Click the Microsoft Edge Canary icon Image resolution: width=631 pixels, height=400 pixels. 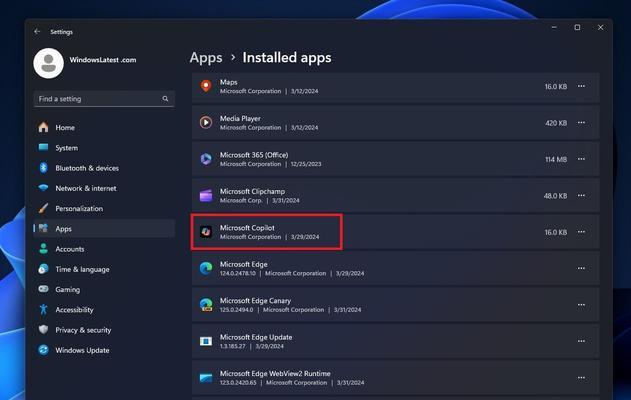206,305
